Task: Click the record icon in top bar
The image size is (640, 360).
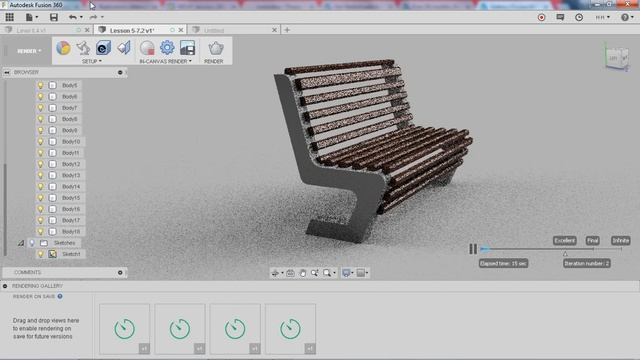Action: (541, 18)
